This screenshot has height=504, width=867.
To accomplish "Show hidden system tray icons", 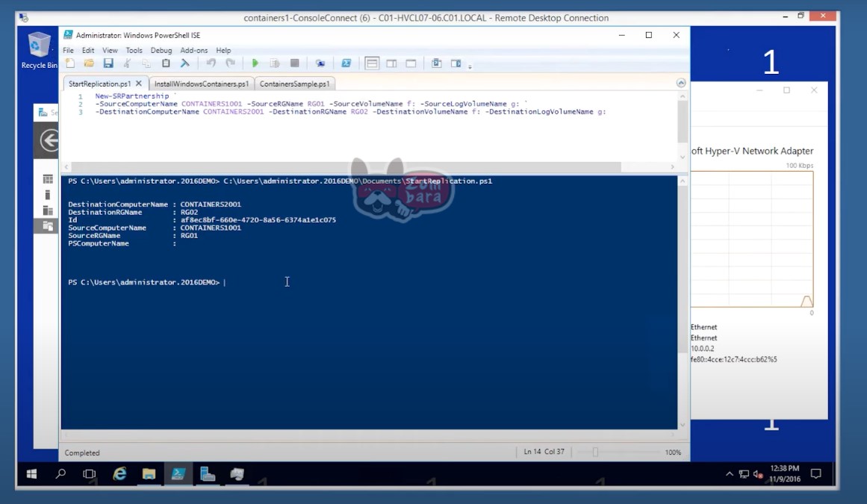I will tap(730, 474).
